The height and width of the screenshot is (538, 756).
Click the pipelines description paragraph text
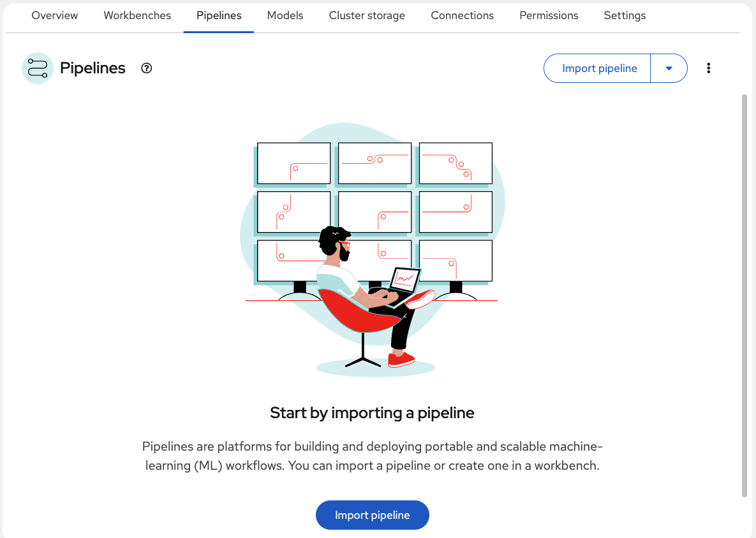pos(372,456)
